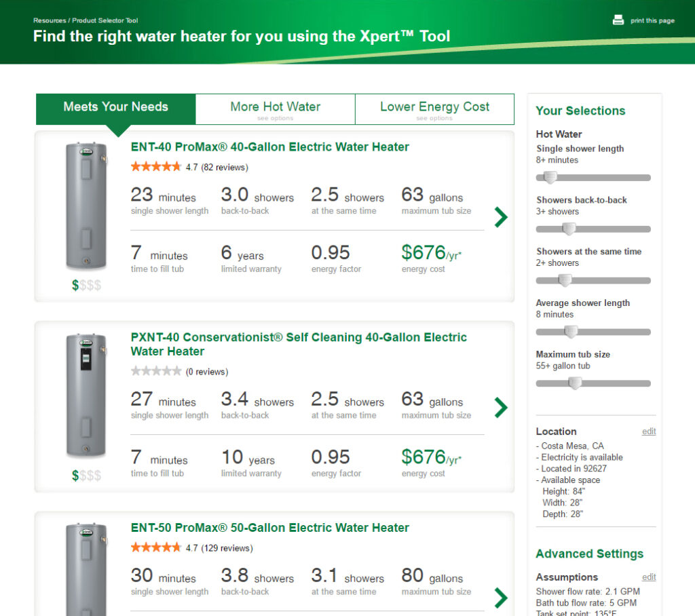Click ENT-40 ProMax star rating

click(156, 167)
